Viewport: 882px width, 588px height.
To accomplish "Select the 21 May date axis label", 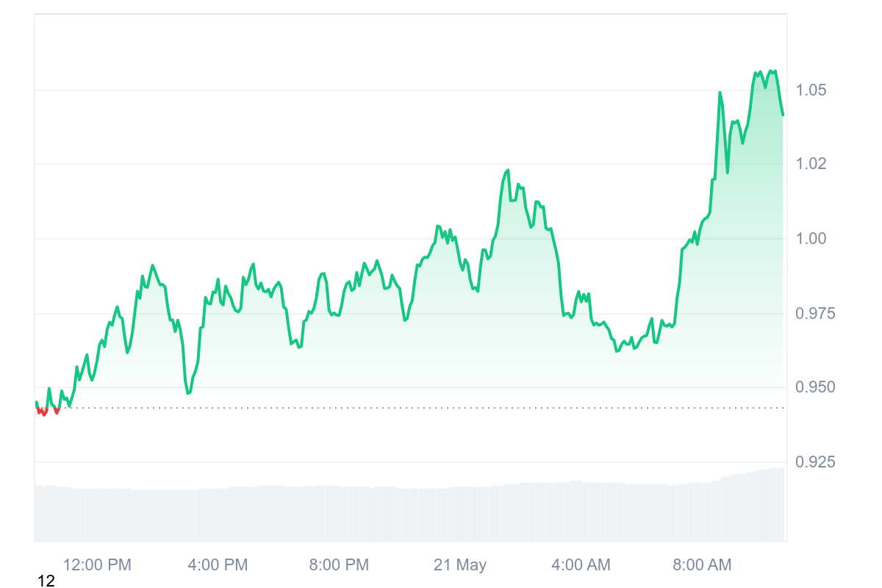I will [x=460, y=564].
